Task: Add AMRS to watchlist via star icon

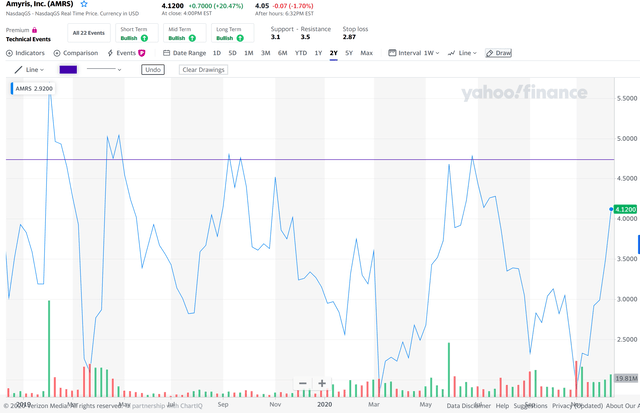Action: point(84,4)
